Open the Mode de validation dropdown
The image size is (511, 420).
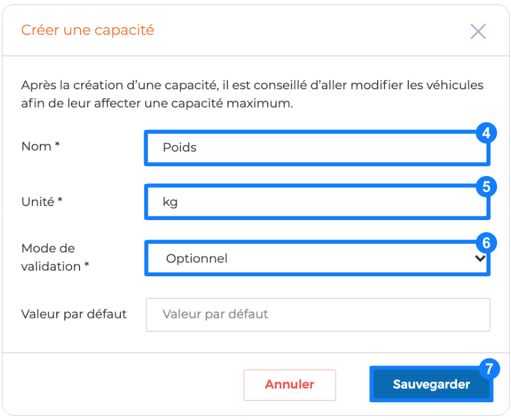point(317,259)
